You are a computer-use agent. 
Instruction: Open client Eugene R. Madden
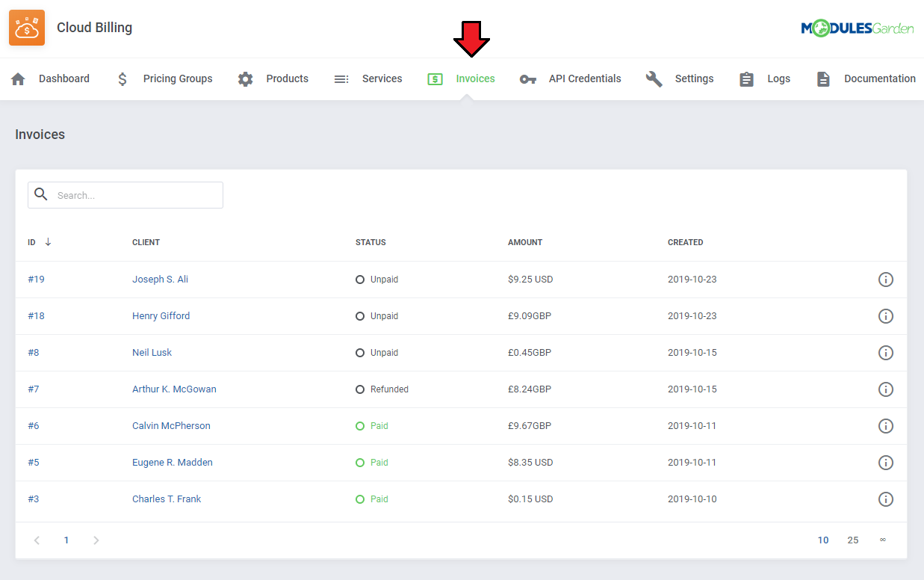click(x=173, y=463)
